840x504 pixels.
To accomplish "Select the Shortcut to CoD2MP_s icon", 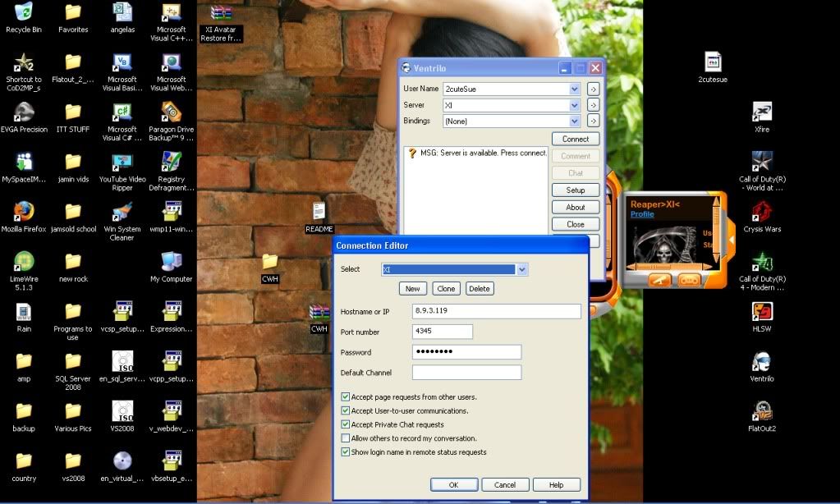I will (24, 71).
